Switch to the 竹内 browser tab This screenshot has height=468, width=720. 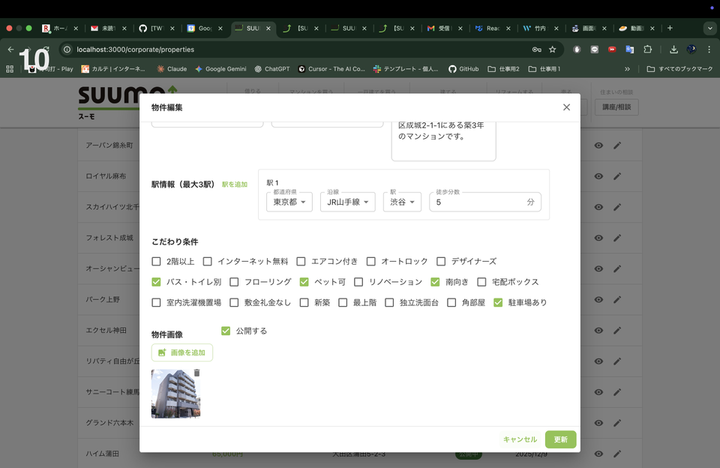(540, 28)
